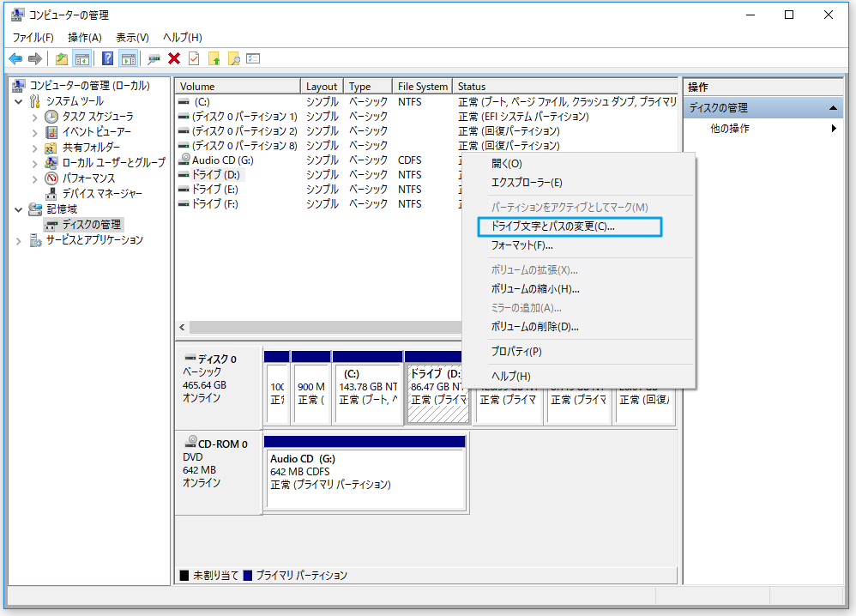The width and height of the screenshot is (856, 616).
Task: Choose ヘルプ(H) in context menu
Action: coord(578,377)
